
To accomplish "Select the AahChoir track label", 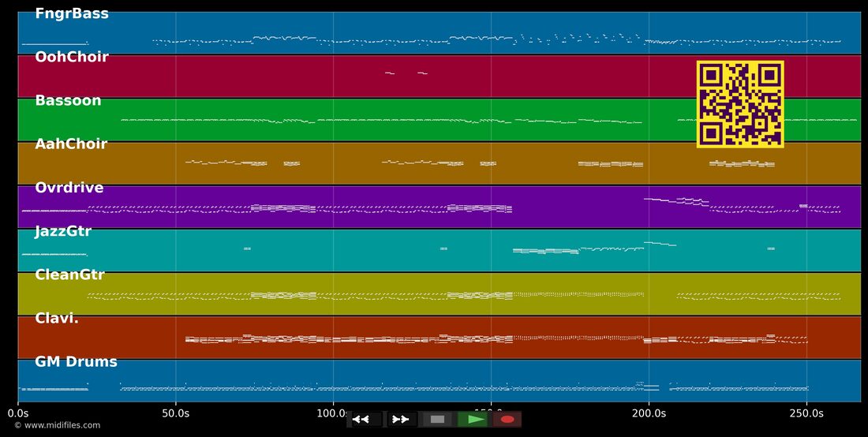I will pos(71,144).
